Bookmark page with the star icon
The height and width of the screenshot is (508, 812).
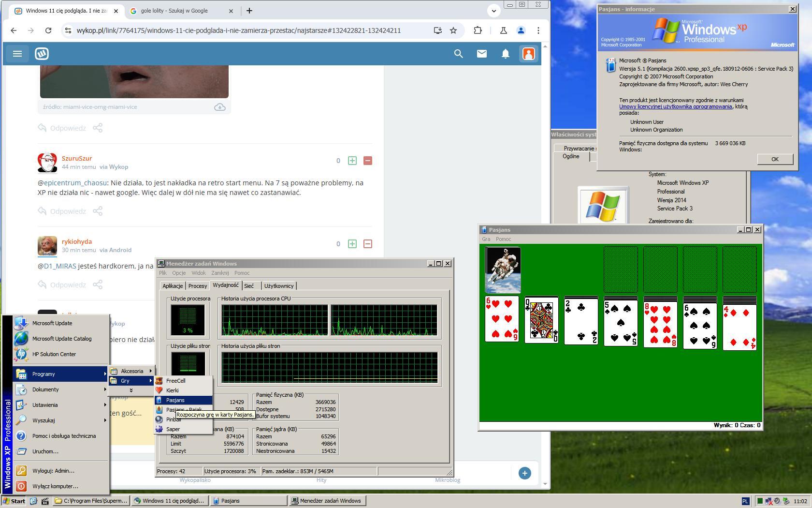[x=453, y=30]
